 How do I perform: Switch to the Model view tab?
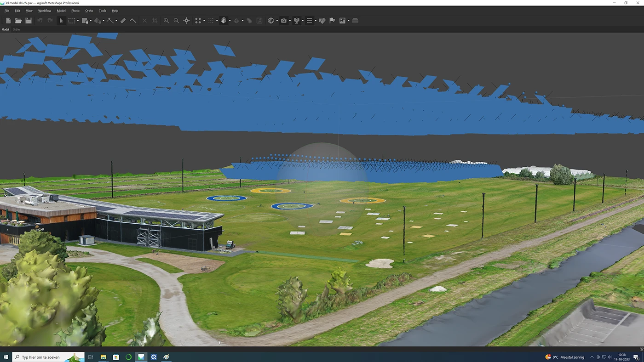pyautogui.click(x=6, y=29)
